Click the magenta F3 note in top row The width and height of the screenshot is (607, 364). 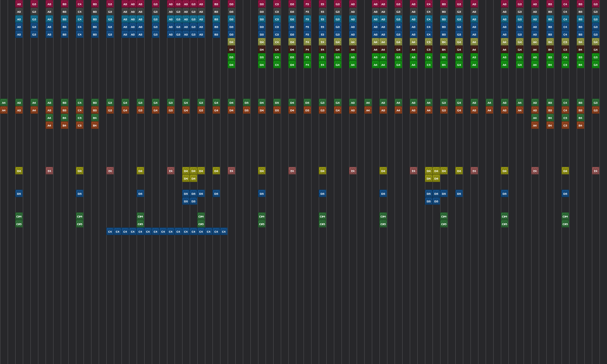click(307, 4)
